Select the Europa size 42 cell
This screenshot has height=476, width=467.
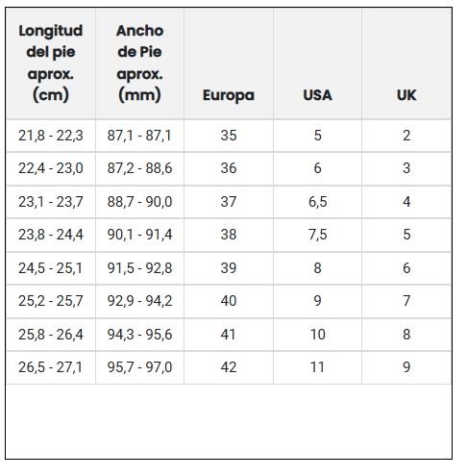pos(229,367)
